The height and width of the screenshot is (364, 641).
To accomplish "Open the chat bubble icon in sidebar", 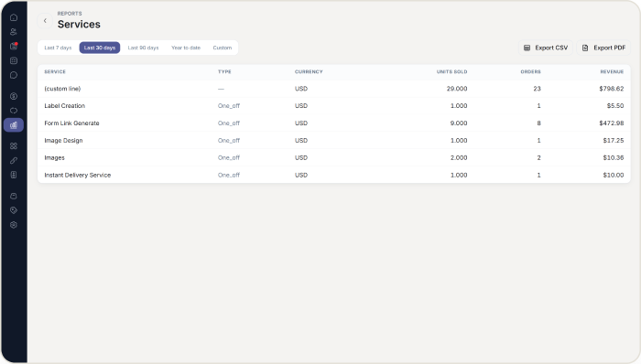I will point(14,75).
